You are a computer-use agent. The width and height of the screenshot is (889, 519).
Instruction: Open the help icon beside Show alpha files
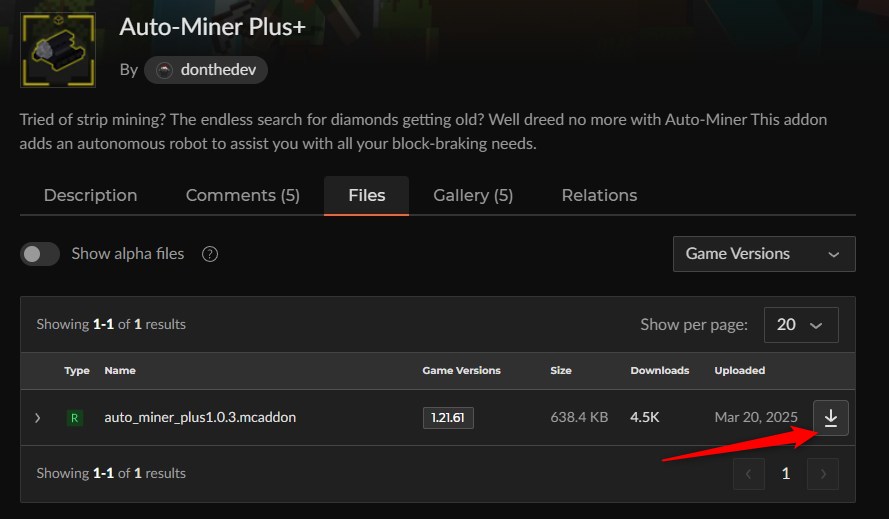pos(210,254)
